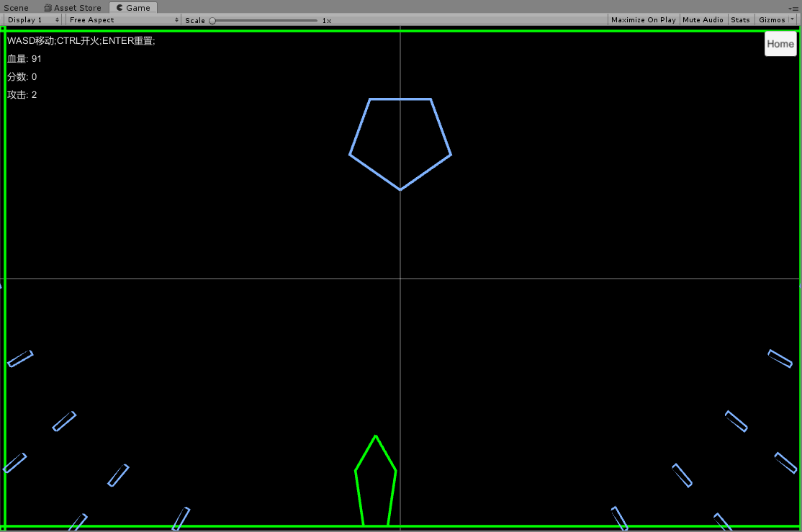Image resolution: width=802 pixels, height=532 pixels.
Task: Open the Game panel options menu icon
Action: pos(793,8)
